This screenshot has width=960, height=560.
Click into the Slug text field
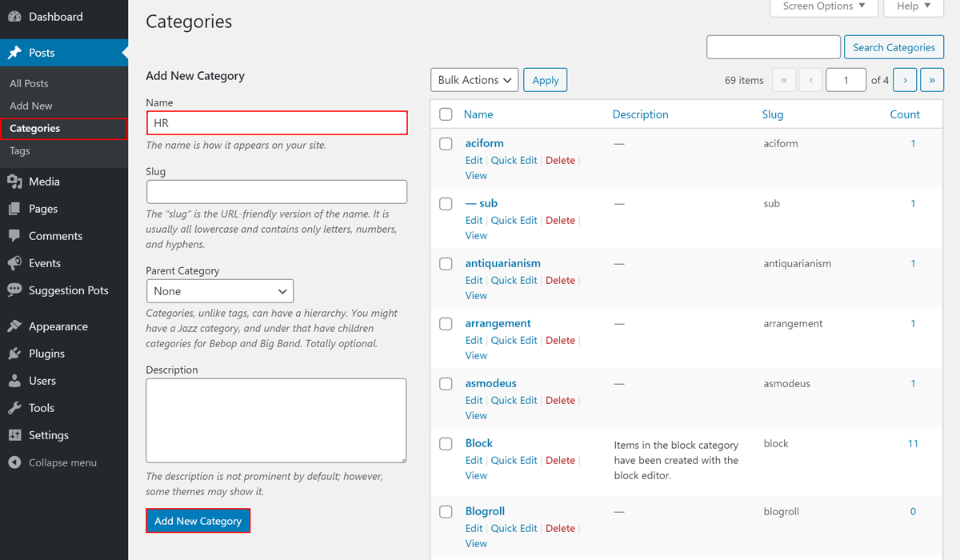pyautogui.click(x=277, y=192)
